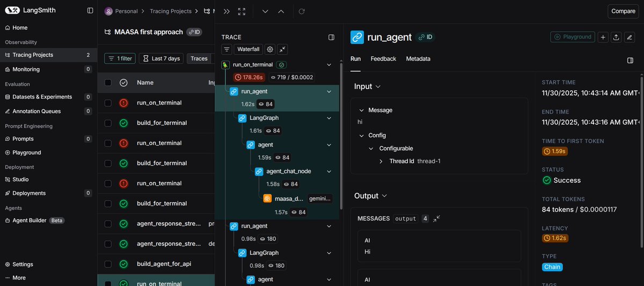Viewport: 644px width, 286px height.
Task: Toggle trace tree side panel icon
Action: tap(331, 38)
